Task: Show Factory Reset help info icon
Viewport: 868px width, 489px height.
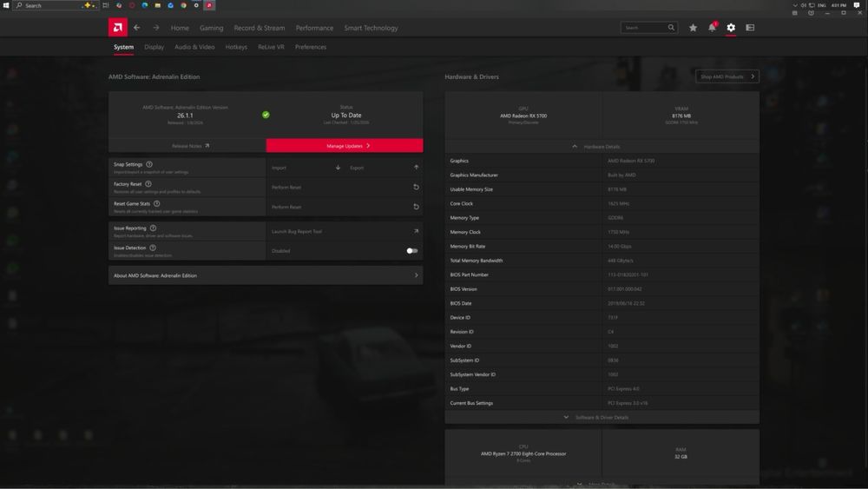Action: tap(148, 184)
